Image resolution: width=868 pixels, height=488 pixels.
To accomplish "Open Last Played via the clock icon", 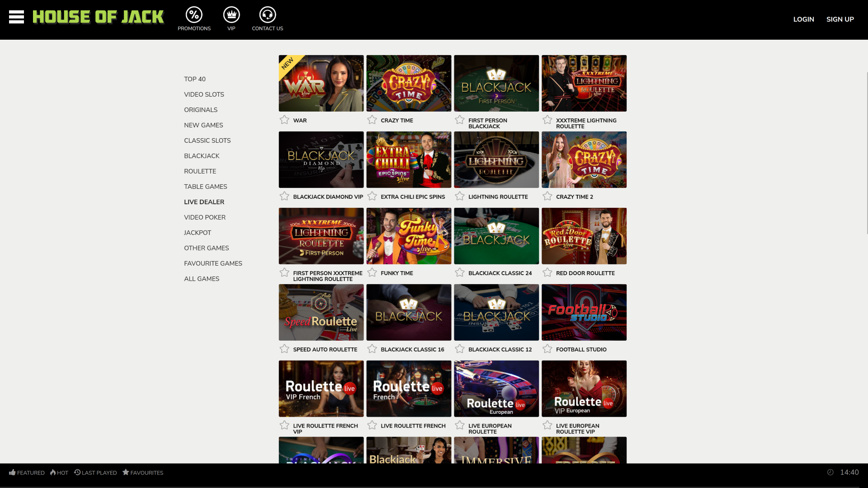I will coord(77,473).
